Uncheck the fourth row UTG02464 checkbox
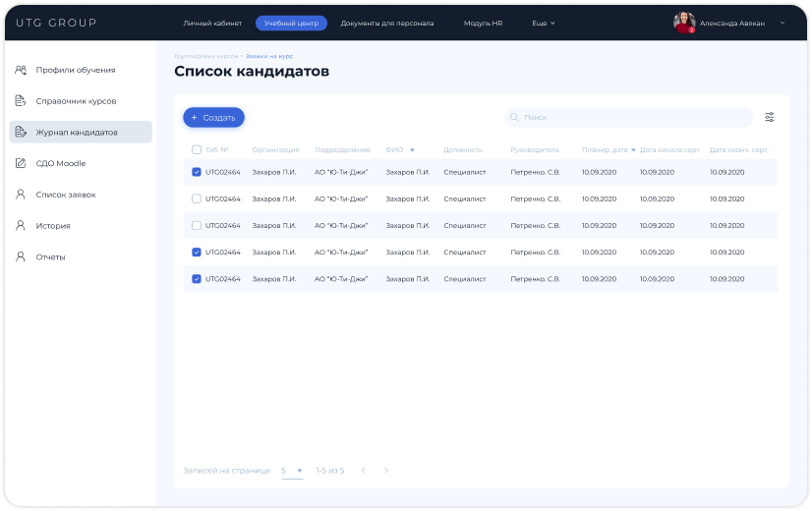 (x=197, y=253)
